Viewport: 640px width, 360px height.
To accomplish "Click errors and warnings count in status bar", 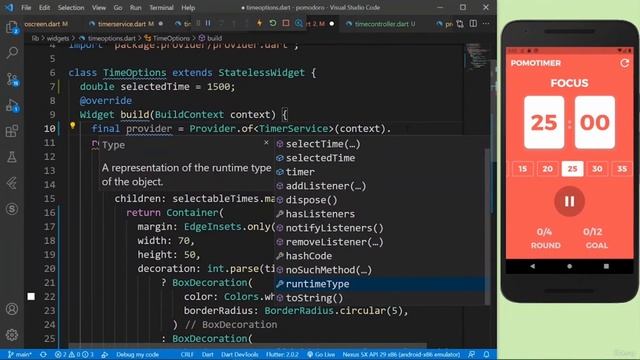I will tap(74, 354).
